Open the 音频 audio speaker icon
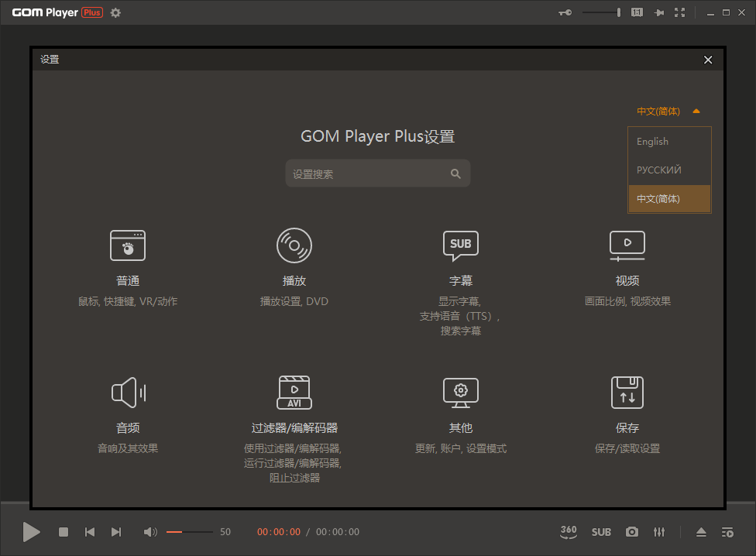 pyautogui.click(x=128, y=393)
